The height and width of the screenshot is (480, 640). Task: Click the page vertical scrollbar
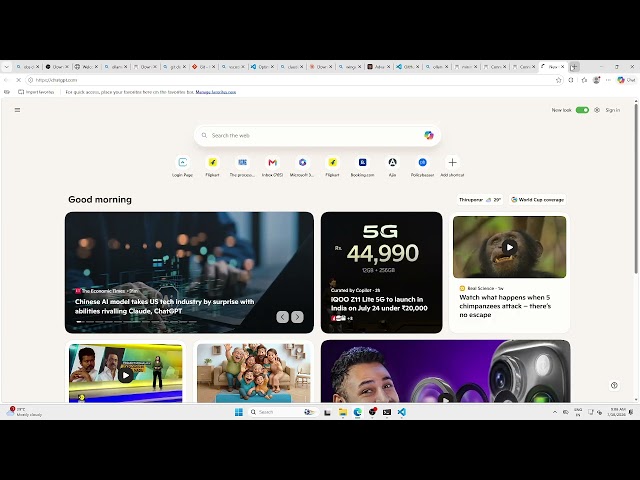[x=636, y=188]
